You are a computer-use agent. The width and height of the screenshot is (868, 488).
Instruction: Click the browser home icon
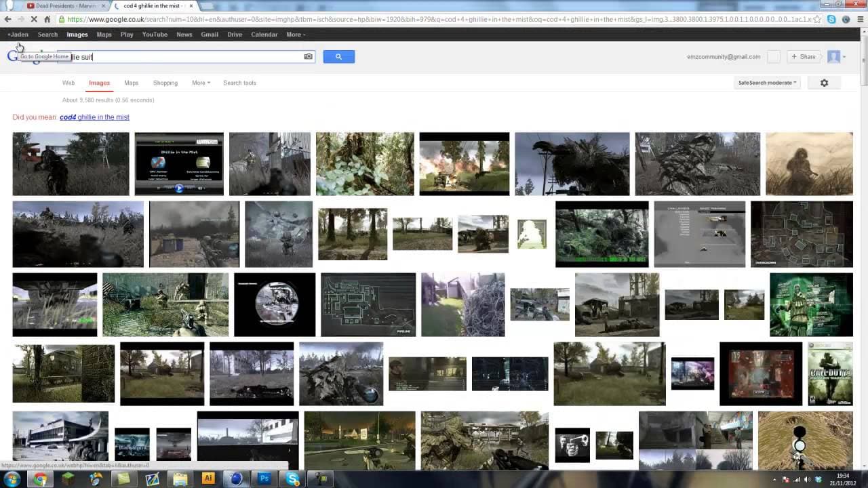[x=47, y=20]
